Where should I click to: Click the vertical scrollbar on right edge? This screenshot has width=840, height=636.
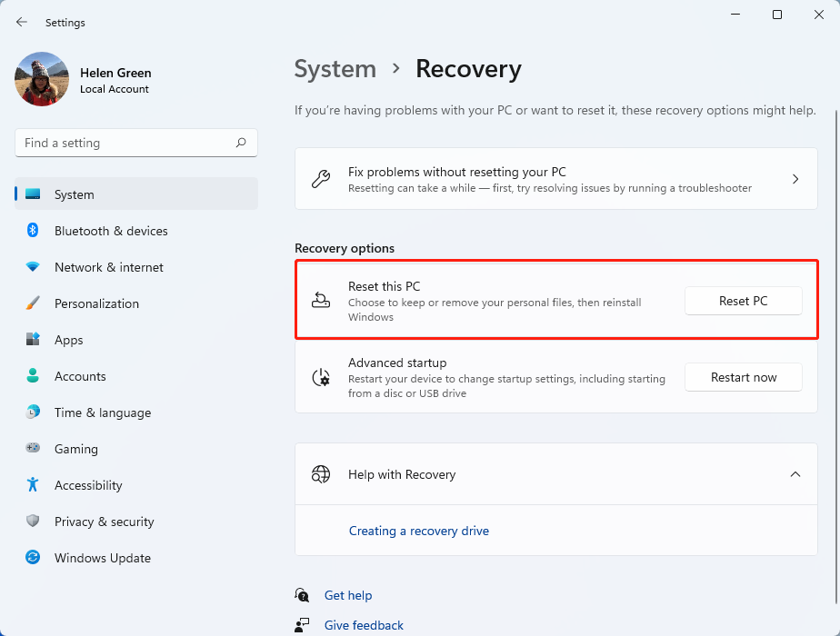[x=835, y=356]
